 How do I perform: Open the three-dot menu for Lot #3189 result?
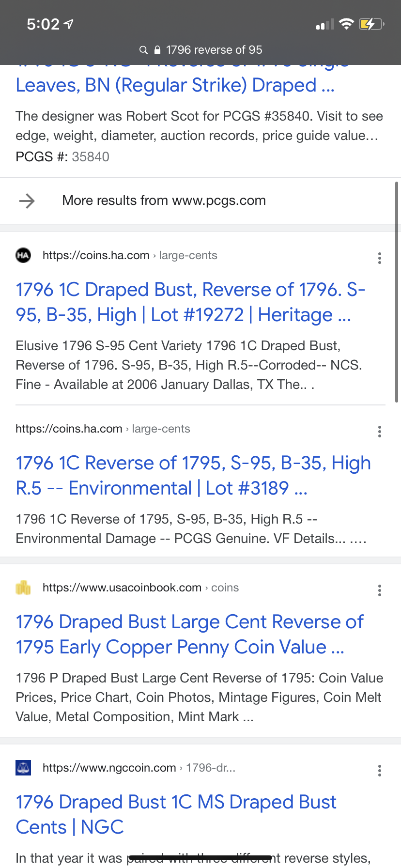[380, 432]
